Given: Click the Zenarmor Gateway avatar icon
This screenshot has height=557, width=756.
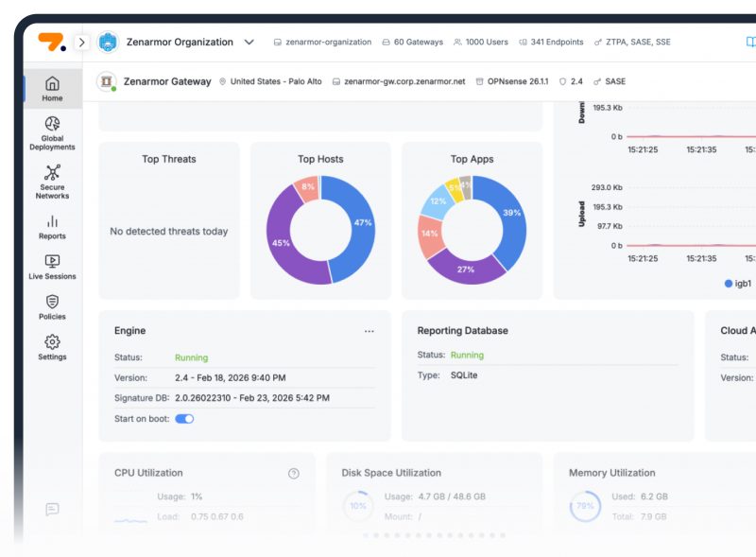Looking at the screenshot, I should [x=107, y=81].
